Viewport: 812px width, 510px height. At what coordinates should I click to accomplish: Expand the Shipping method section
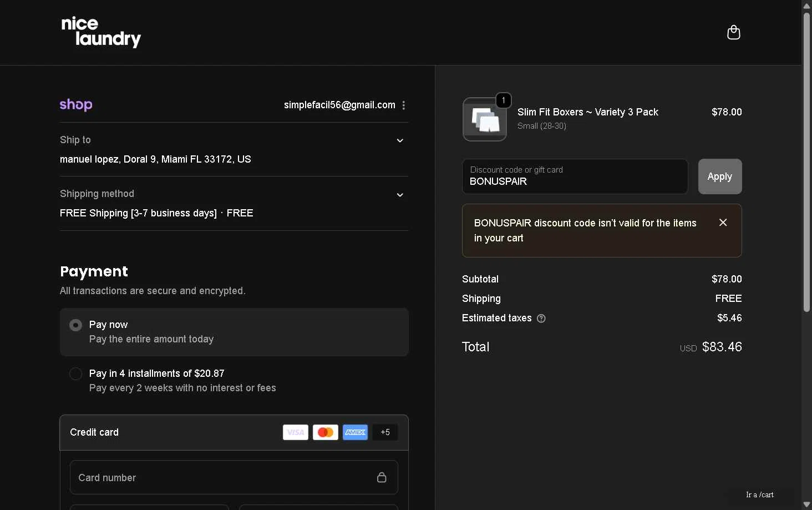(400, 195)
